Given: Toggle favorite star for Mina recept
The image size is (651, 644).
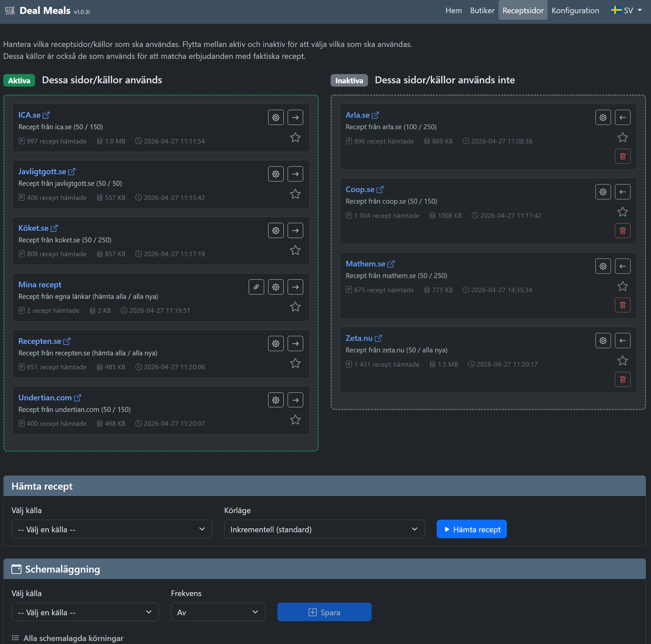Looking at the screenshot, I should point(295,307).
